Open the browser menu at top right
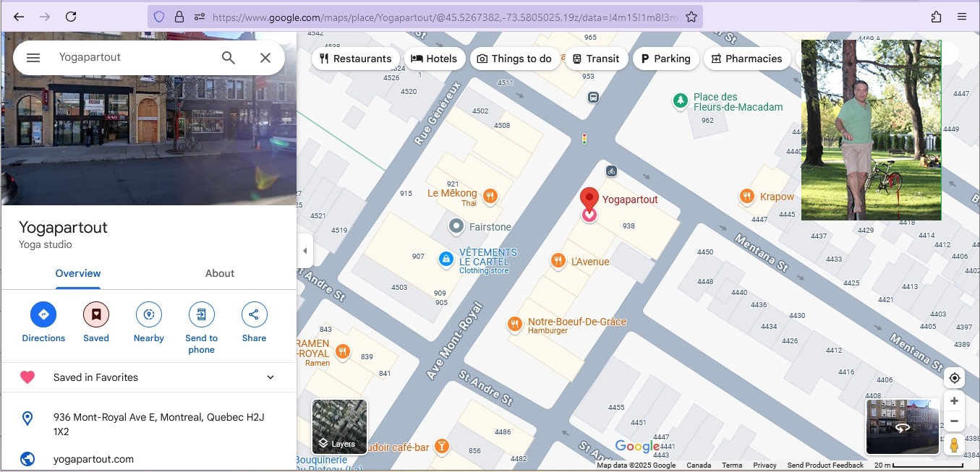980x472 pixels. (x=962, y=16)
